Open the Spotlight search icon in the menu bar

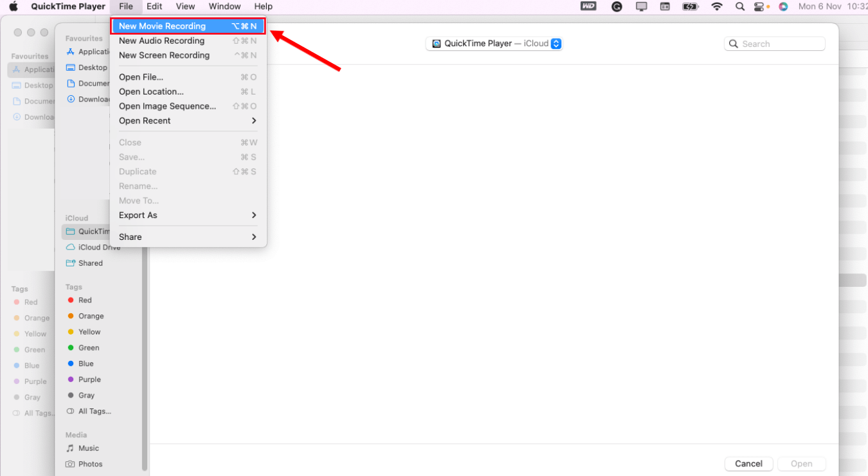(x=740, y=6)
